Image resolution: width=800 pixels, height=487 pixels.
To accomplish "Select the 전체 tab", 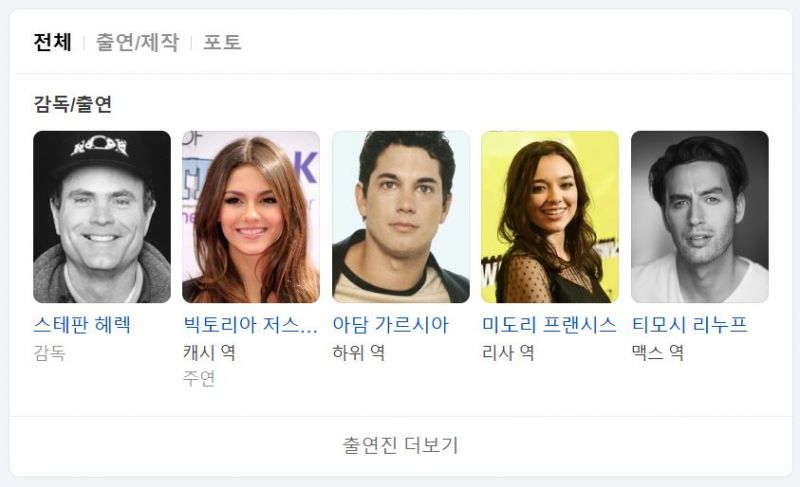I will tap(52, 42).
